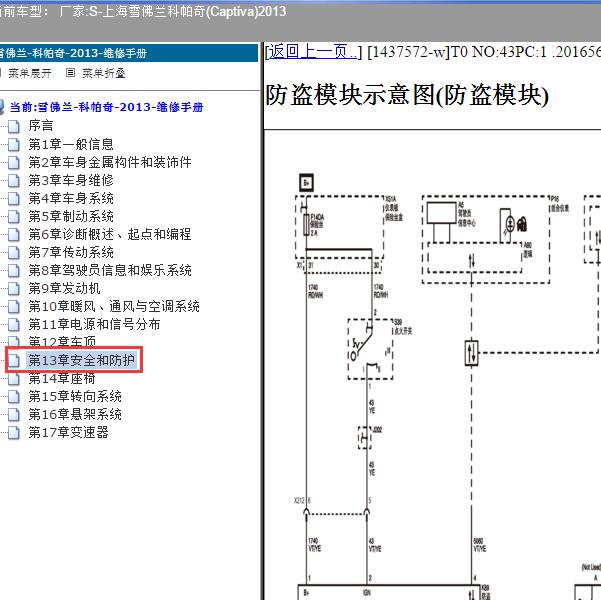
Task: Select 第8章驾驶员信息和娱乐系统
Action: coord(110,270)
